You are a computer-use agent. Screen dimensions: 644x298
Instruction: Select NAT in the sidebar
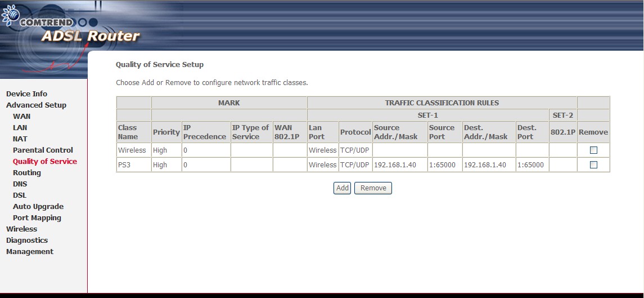(x=20, y=139)
